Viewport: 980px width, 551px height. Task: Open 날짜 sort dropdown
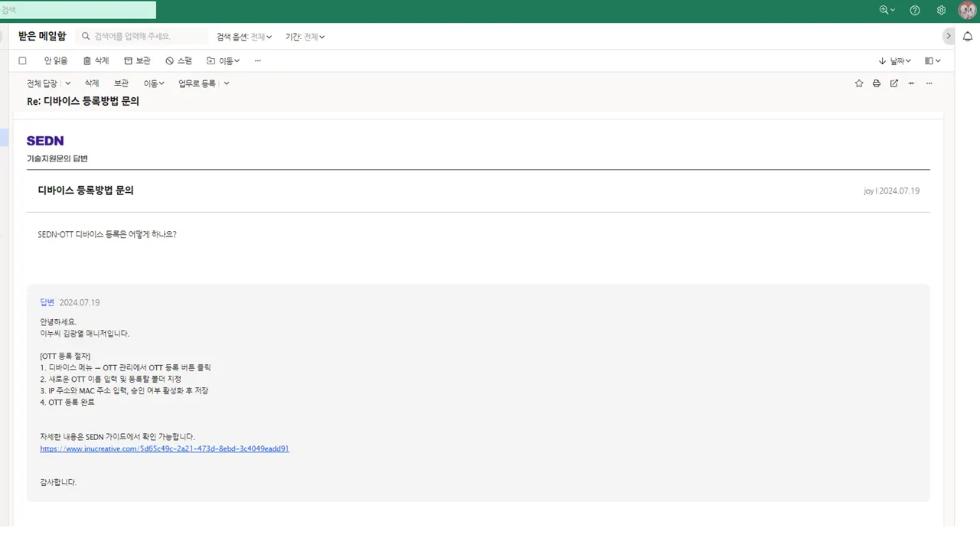coord(900,60)
